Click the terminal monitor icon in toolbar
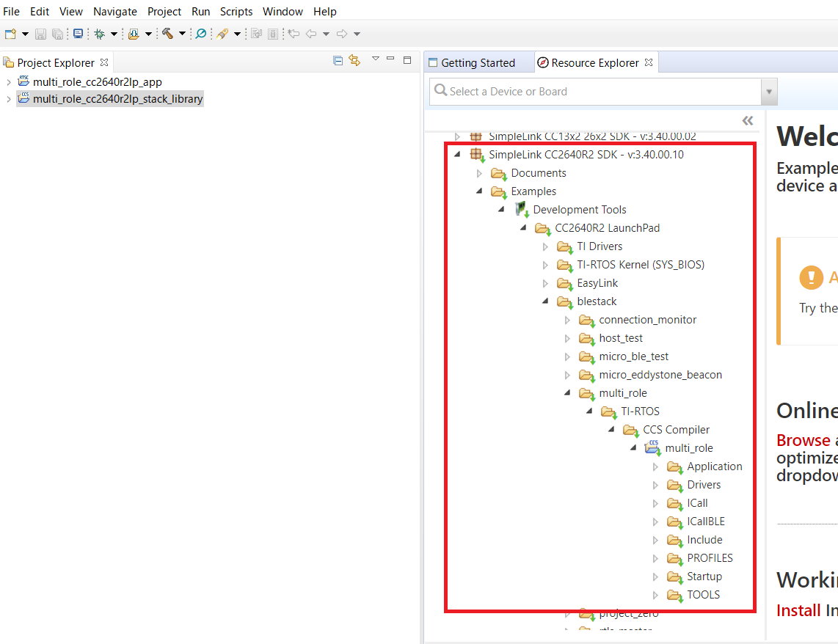The height and width of the screenshot is (644, 838). click(78, 34)
